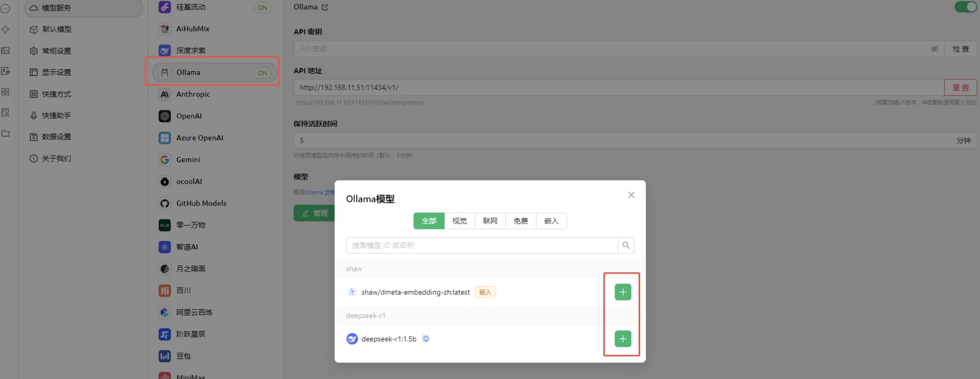980x379 pixels.
Task: Focus the API 密钥 input field
Action: tap(619, 49)
